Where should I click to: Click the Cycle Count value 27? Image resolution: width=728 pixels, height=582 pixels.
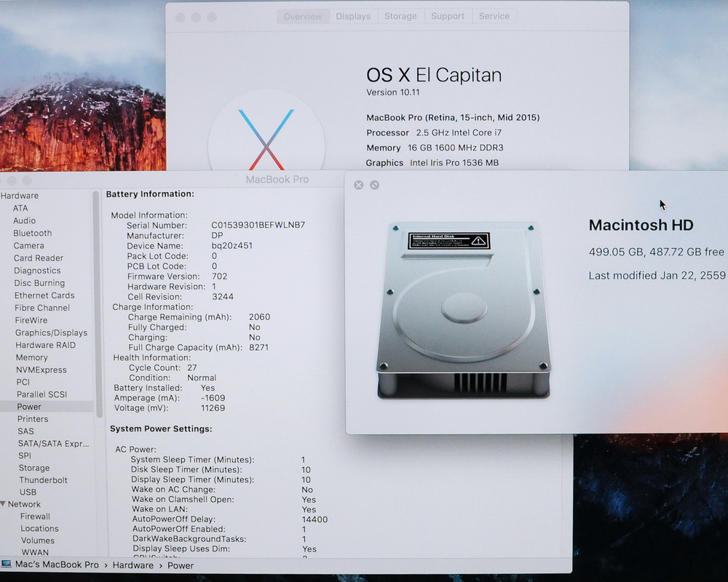[x=192, y=367]
